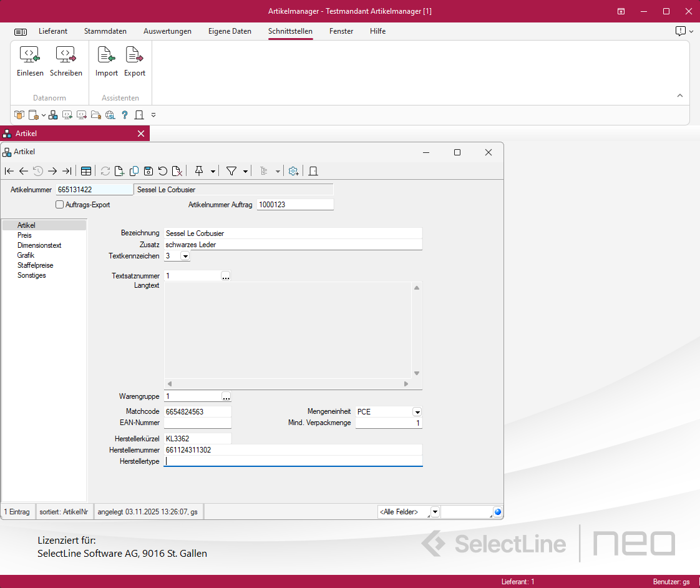This screenshot has width=700, height=588.
Task: Open the filter dropdown arrow in toolbar
Action: [x=245, y=171]
